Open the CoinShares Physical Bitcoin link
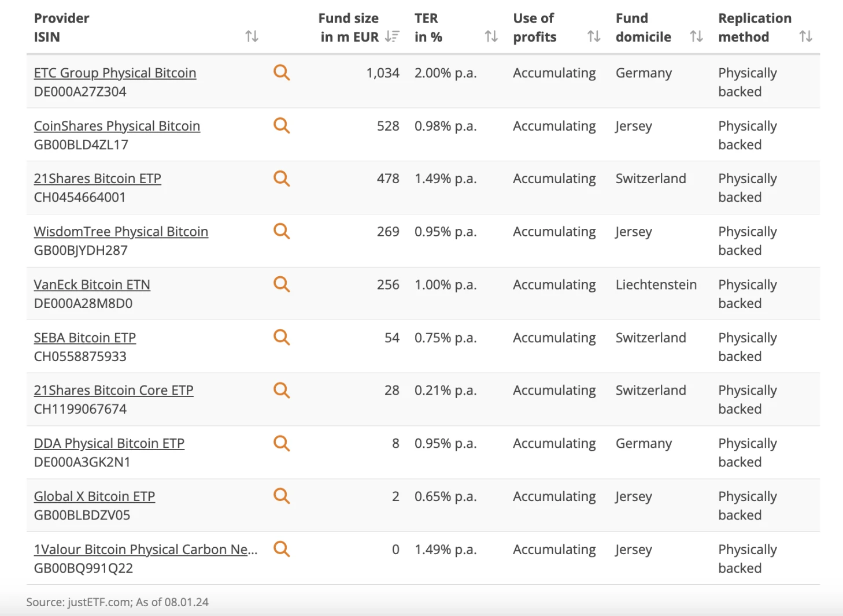The image size is (843, 616). 117,125
